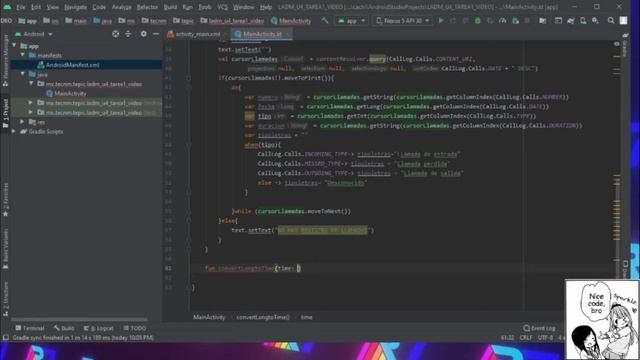Open Search Everywhere magnifier icon
640x360 pixels.
pyautogui.click(x=611, y=20)
